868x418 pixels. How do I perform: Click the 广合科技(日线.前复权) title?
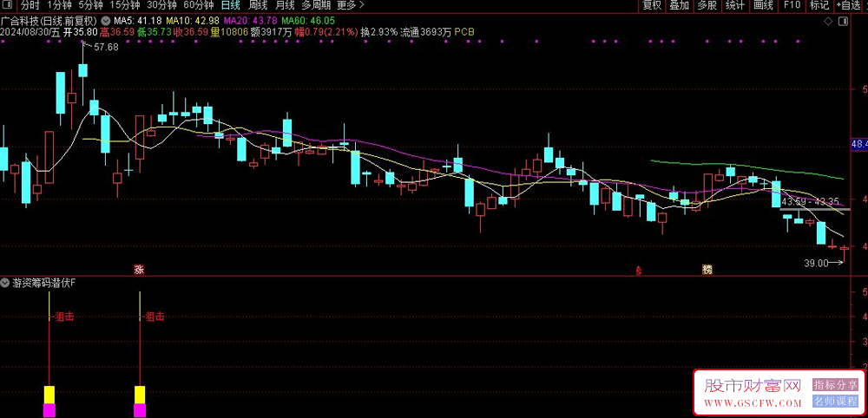(x=49, y=21)
